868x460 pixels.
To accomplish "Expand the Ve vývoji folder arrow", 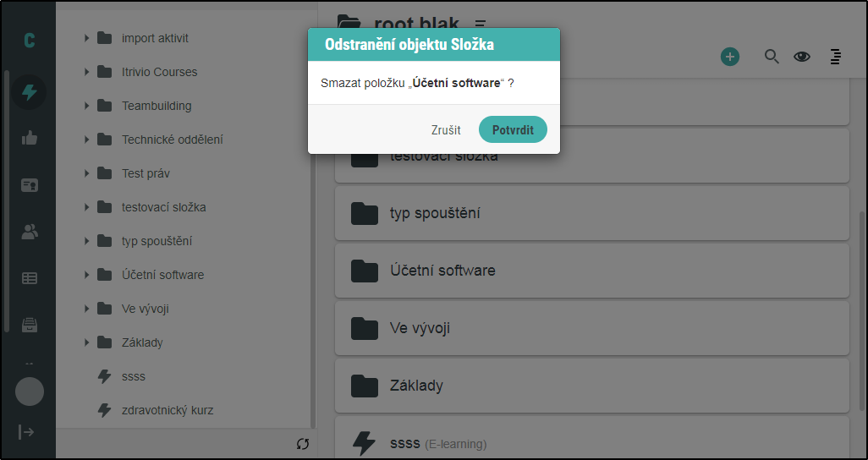I will 86,309.
